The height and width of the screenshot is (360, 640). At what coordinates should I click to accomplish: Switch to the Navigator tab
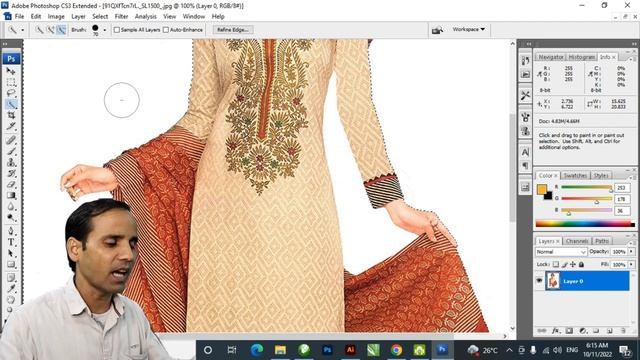551,57
